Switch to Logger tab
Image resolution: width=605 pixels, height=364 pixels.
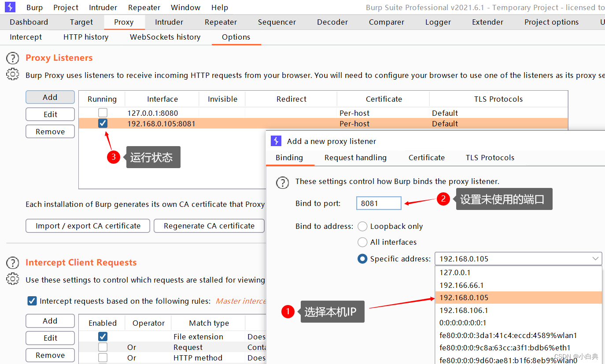click(x=438, y=22)
